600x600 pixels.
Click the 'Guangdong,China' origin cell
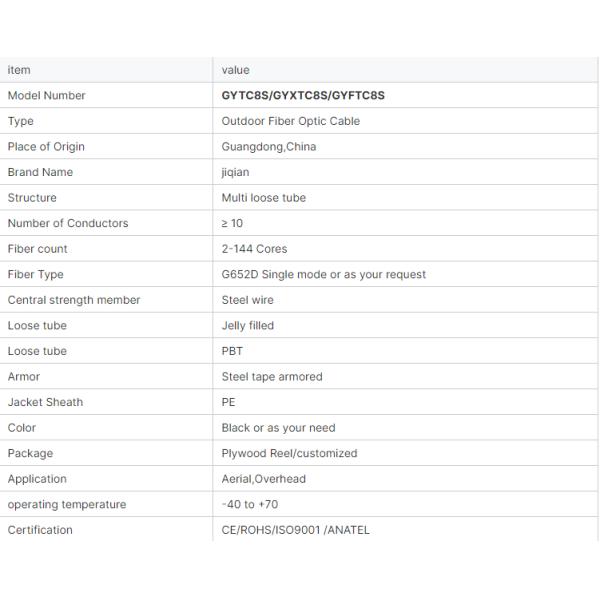pos(269,147)
